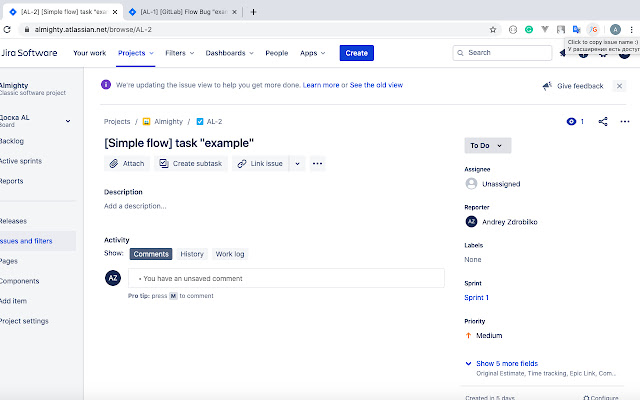Image resolution: width=640 pixels, height=400 pixels.
Task: Focus the Jira Search field
Action: coord(502,53)
